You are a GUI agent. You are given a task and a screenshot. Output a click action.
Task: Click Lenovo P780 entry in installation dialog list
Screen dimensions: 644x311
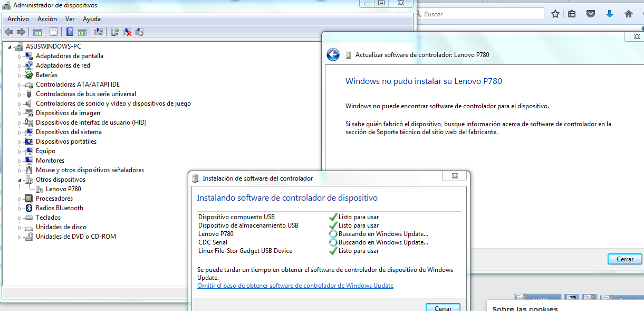tap(216, 234)
